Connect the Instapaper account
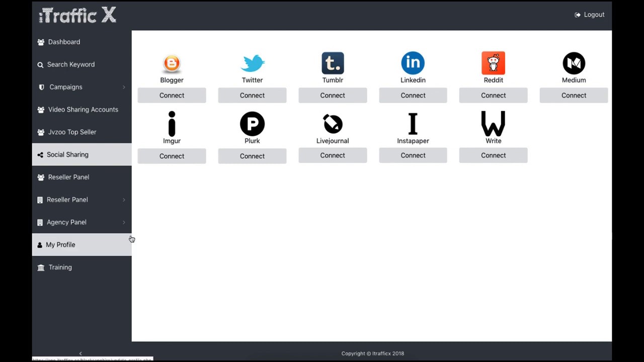 pos(413,155)
